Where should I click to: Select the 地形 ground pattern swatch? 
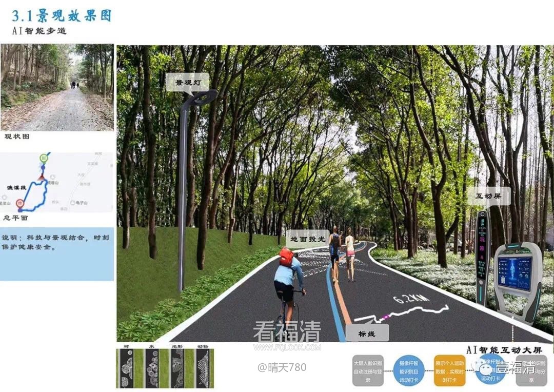pos(177,368)
